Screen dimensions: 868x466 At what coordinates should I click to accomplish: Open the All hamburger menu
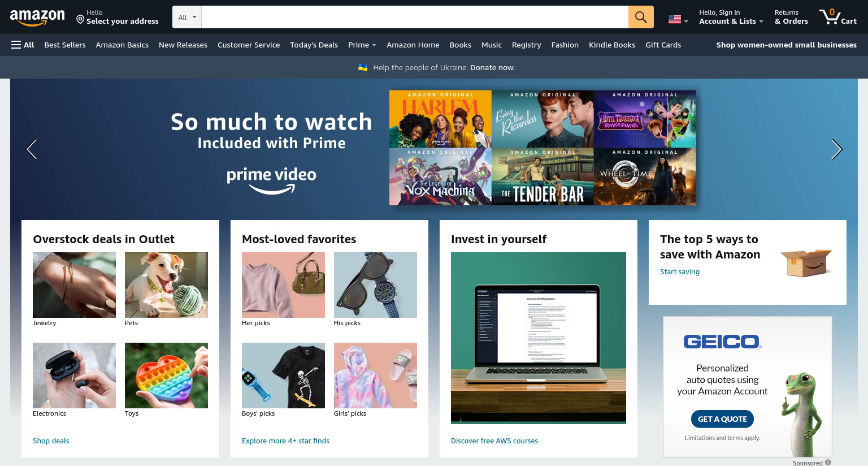point(23,45)
